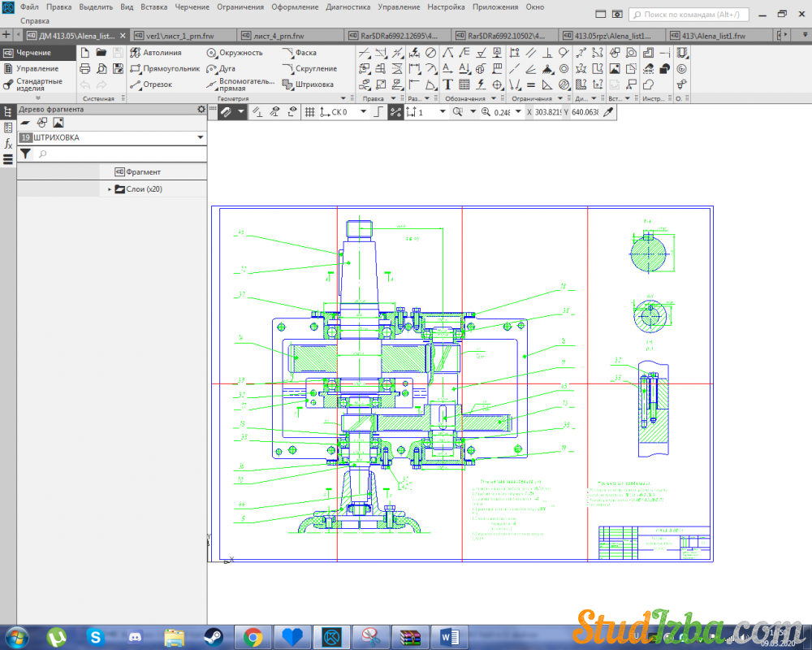Open the Черчение menu

click(x=192, y=6)
